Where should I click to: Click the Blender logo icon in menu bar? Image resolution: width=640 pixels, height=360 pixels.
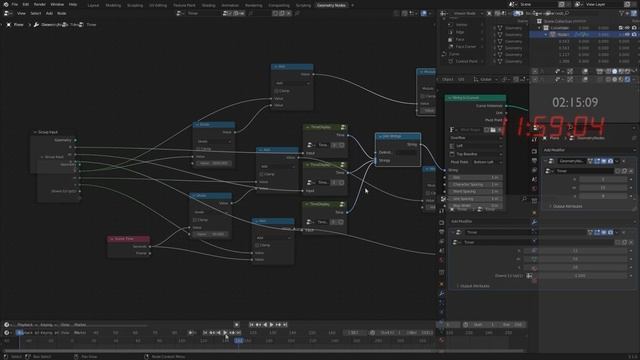pyautogui.click(x=6, y=4)
